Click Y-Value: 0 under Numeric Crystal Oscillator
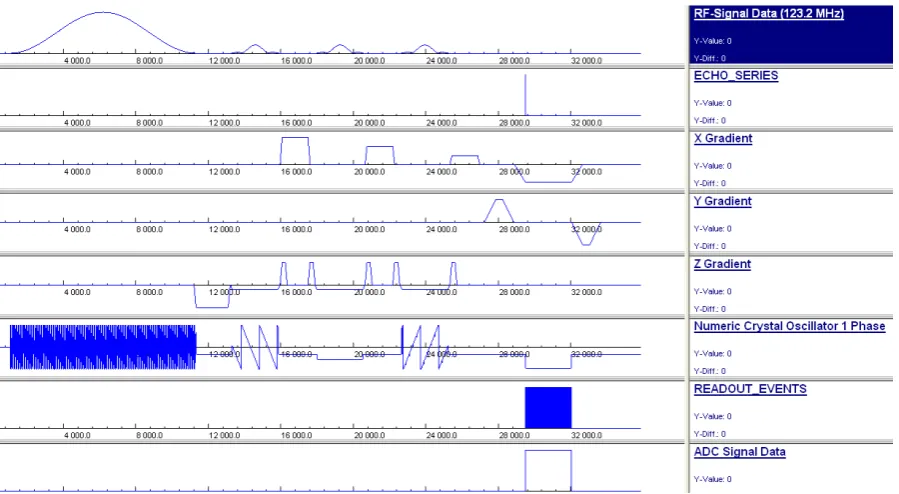 [x=713, y=354]
